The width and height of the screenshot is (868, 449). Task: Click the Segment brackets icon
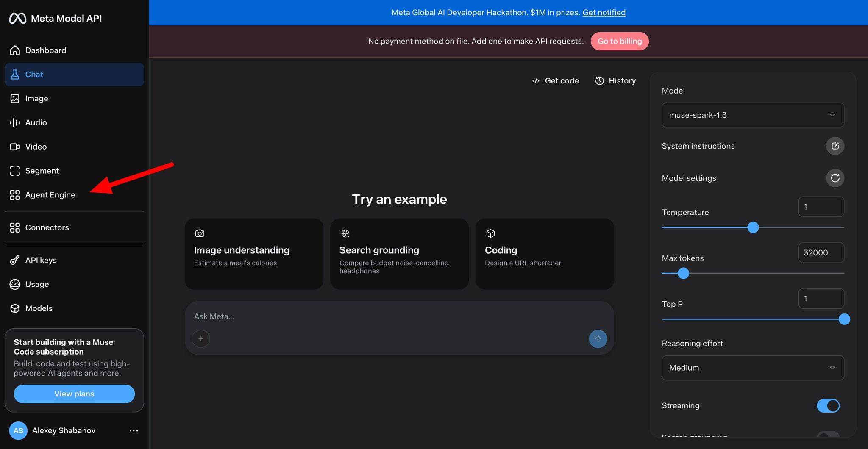(15, 171)
